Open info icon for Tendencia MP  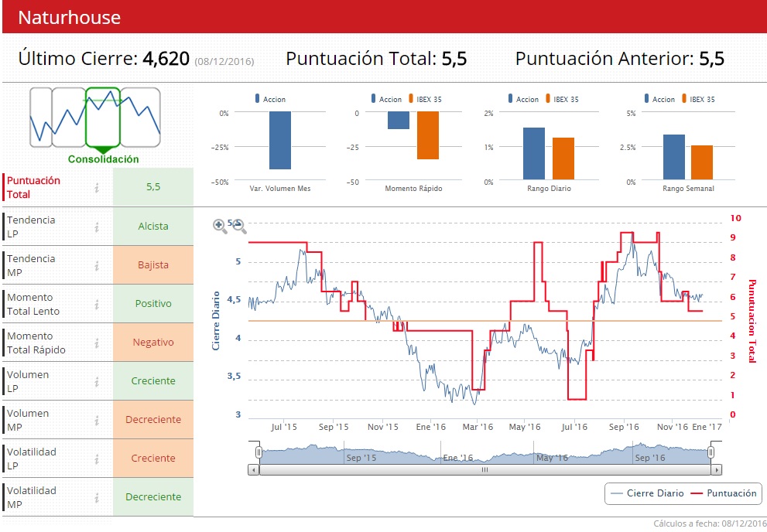(x=97, y=265)
